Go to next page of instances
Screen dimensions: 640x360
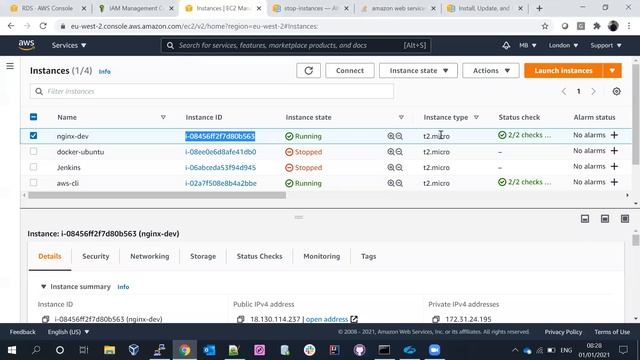click(x=593, y=91)
